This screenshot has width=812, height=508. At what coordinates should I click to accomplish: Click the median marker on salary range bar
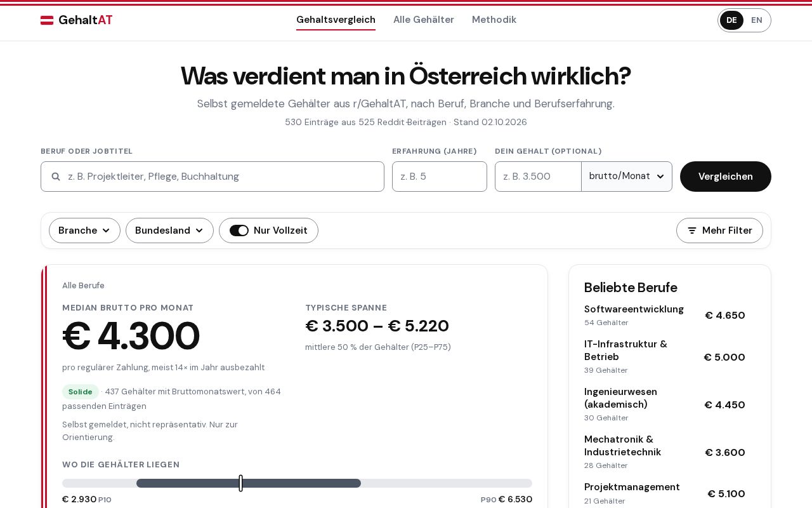coord(240,483)
